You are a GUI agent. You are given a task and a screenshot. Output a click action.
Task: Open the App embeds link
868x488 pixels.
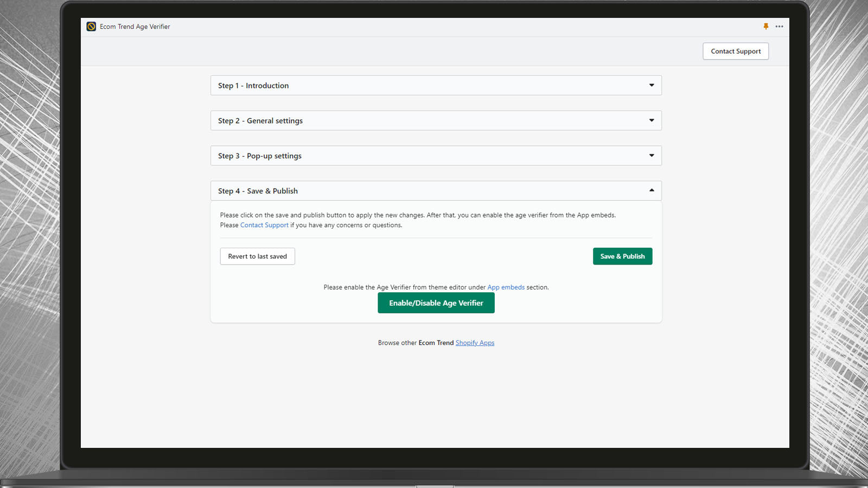tap(506, 287)
